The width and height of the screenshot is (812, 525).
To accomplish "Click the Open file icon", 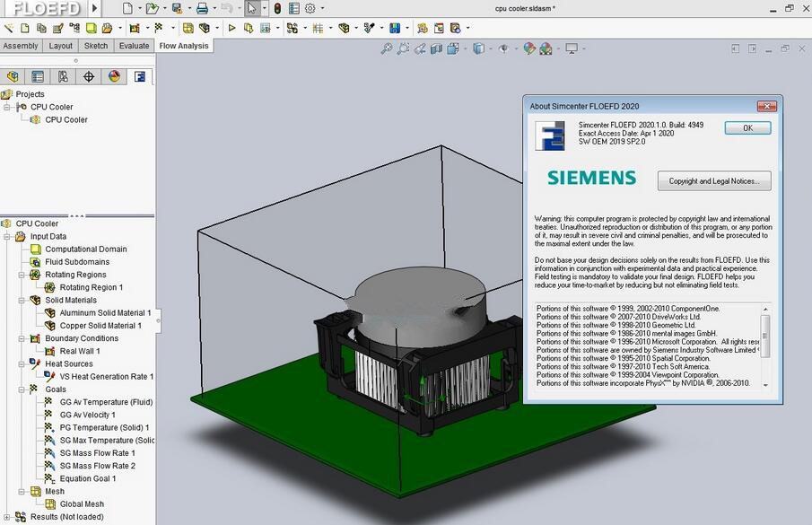I will (152, 8).
